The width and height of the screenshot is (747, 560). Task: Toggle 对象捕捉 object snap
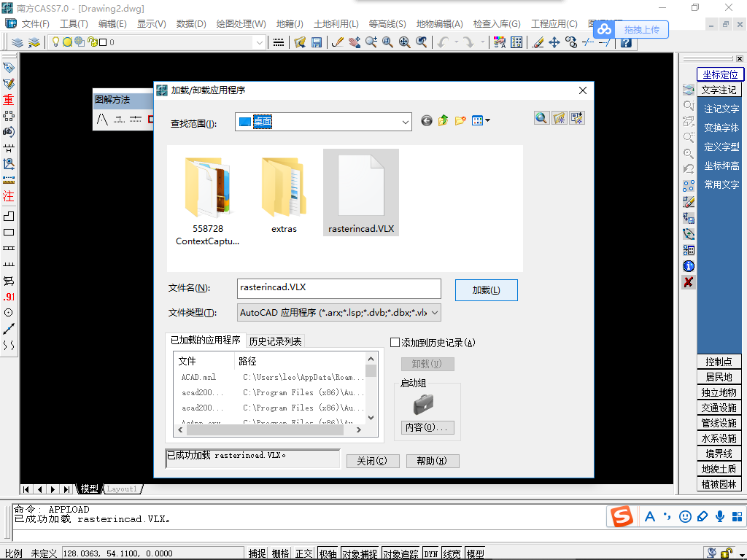(x=360, y=553)
